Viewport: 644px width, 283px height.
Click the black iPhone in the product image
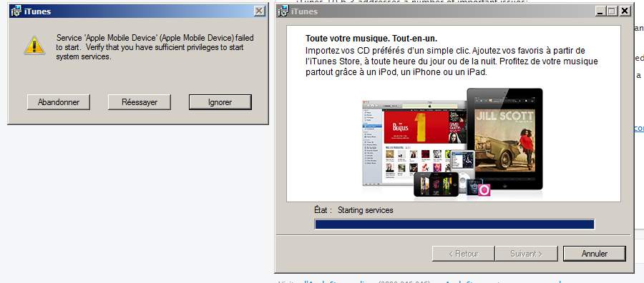(436, 184)
